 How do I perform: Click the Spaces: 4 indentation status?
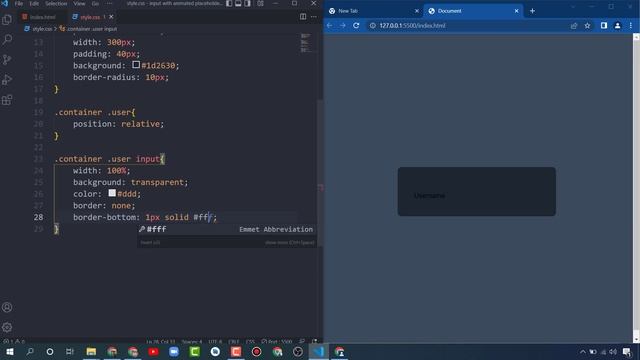point(191,341)
